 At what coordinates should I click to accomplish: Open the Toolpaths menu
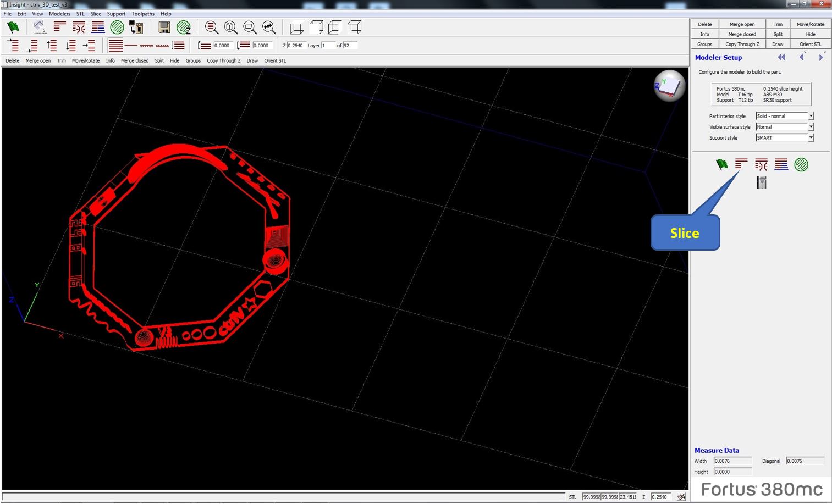coord(143,14)
